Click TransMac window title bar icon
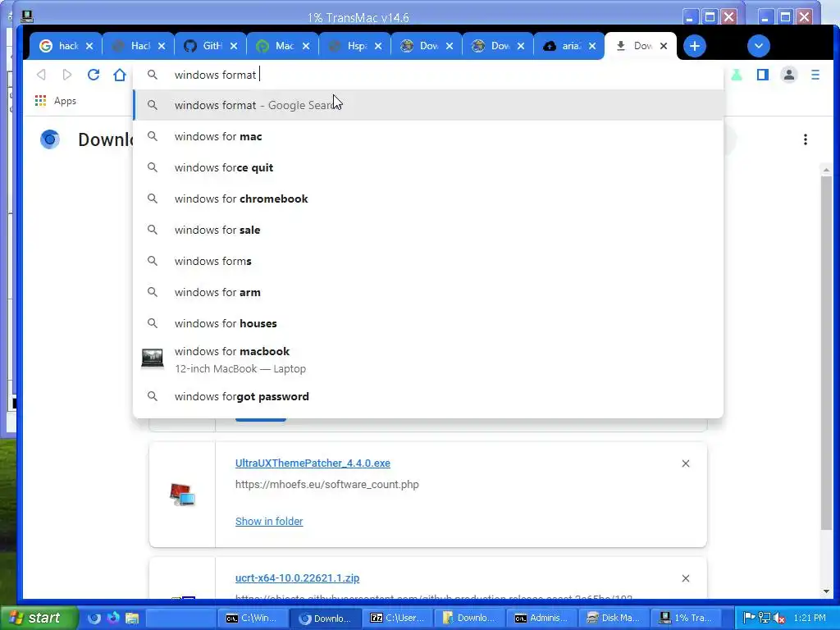The height and width of the screenshot is (630, 840). [x=27, y=16]
